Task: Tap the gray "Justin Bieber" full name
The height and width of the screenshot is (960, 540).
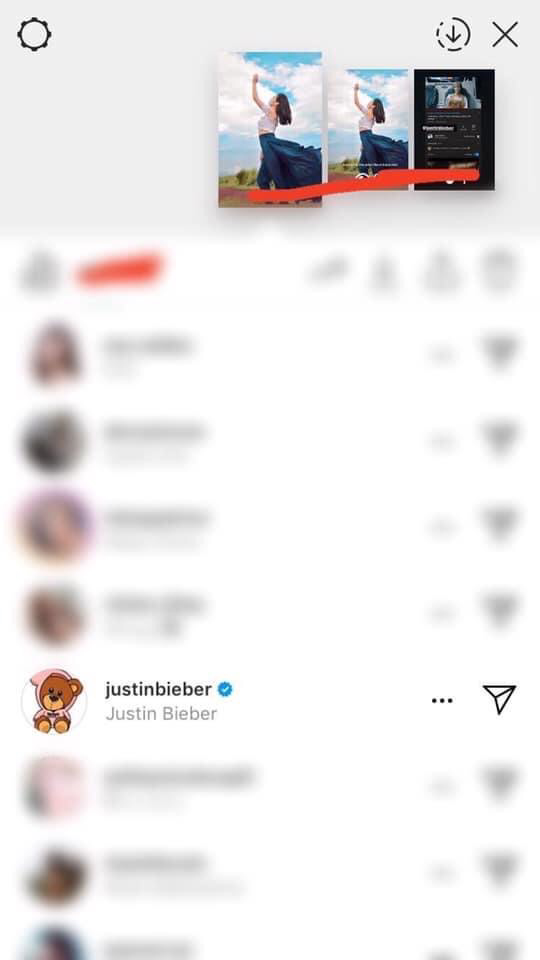Action: click(x=161, y=714)
